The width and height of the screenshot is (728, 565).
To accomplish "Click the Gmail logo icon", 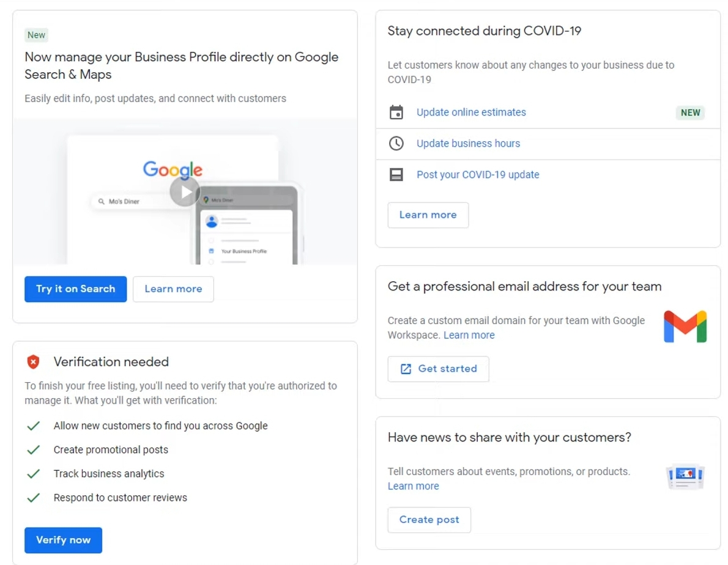I will (x=685, y=327).
